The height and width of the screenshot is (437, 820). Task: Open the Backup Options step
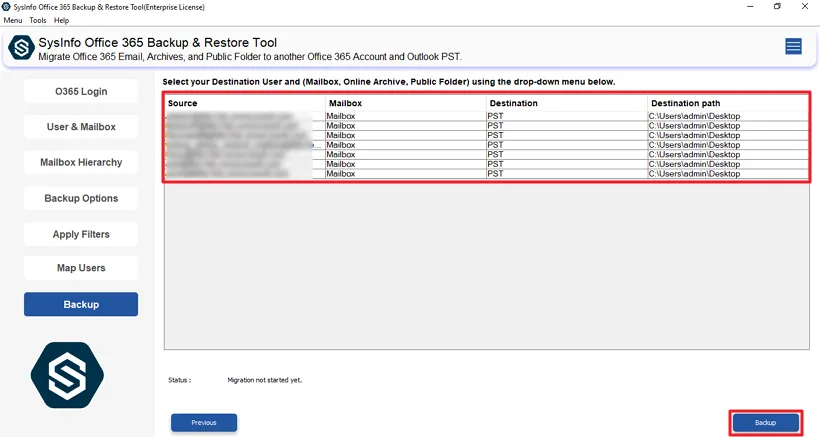(81, 199)
